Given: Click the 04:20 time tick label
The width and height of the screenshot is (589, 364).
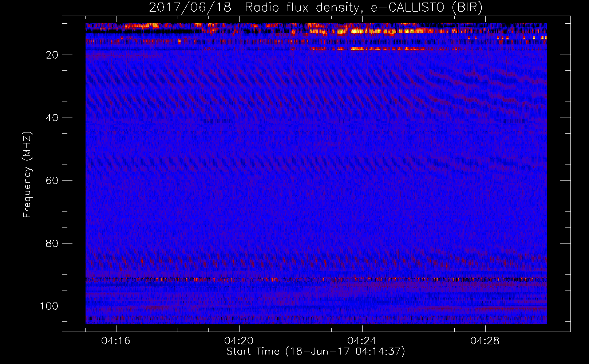Looking at the screenshot, I should click(x=239, y=341).
